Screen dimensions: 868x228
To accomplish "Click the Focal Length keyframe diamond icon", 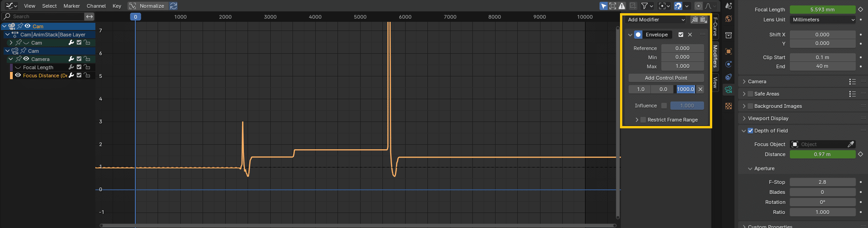I will tap(860, 10).
